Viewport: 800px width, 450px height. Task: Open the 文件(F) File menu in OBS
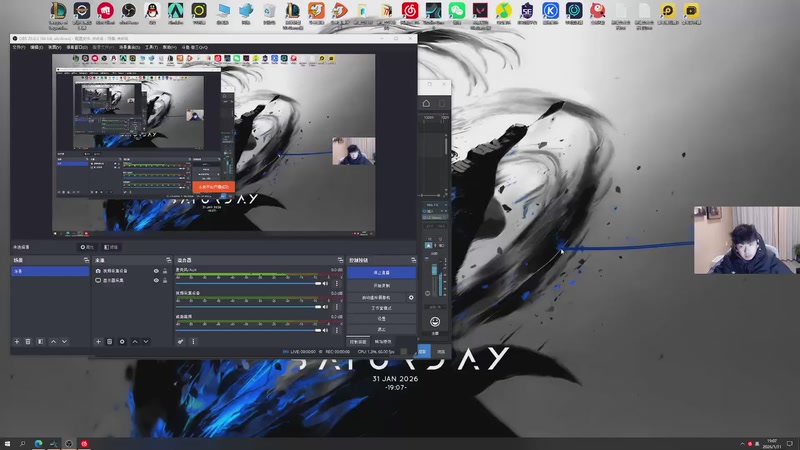point(19,47)
